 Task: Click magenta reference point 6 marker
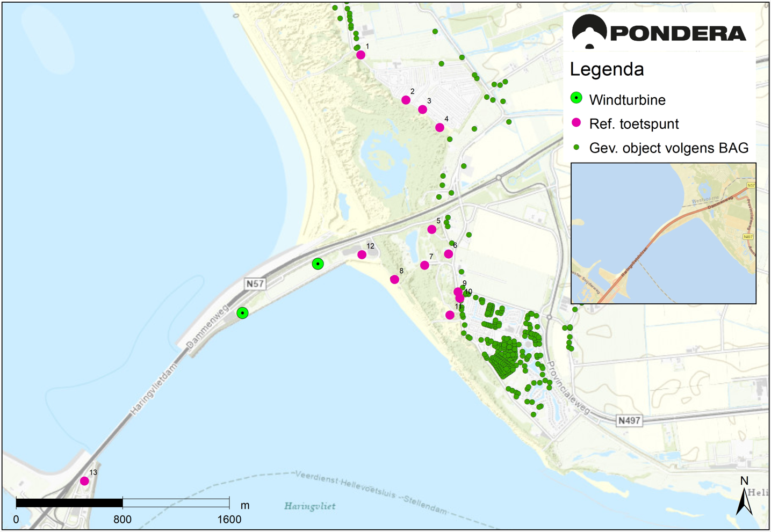pyautogui.click(x=449, y=254)
